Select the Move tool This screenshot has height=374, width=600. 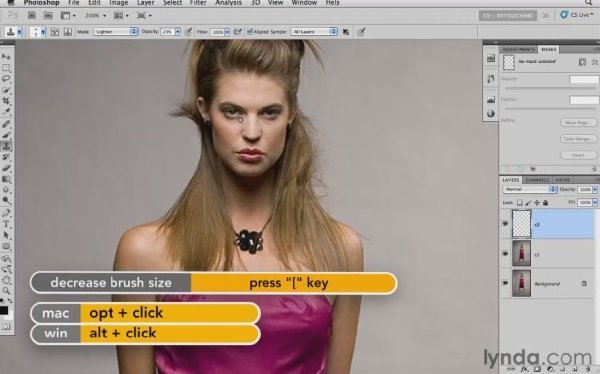6,57
